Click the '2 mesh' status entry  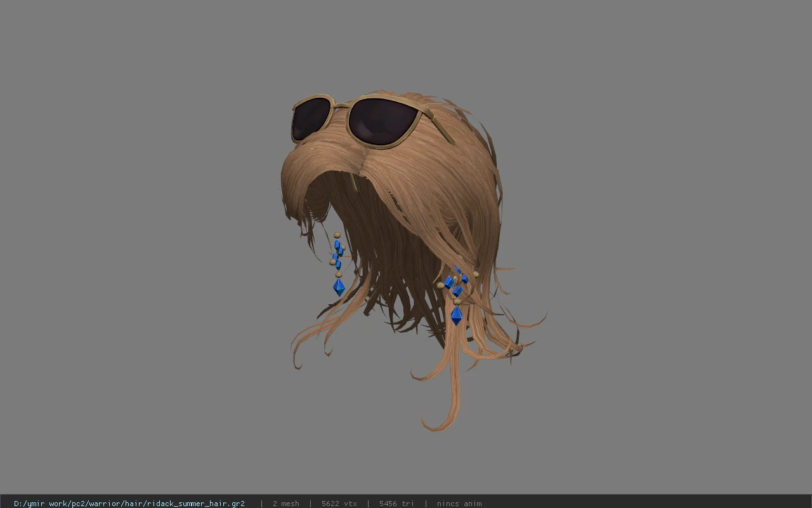285,504
